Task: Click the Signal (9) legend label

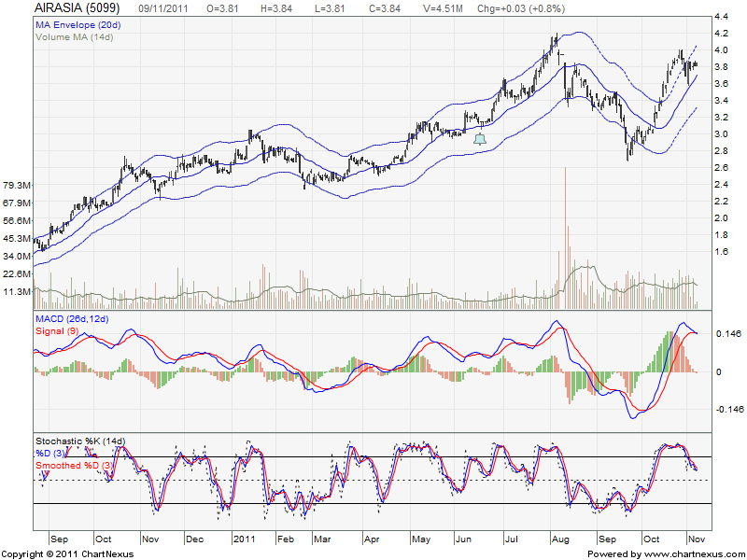Action: (57, 330)
